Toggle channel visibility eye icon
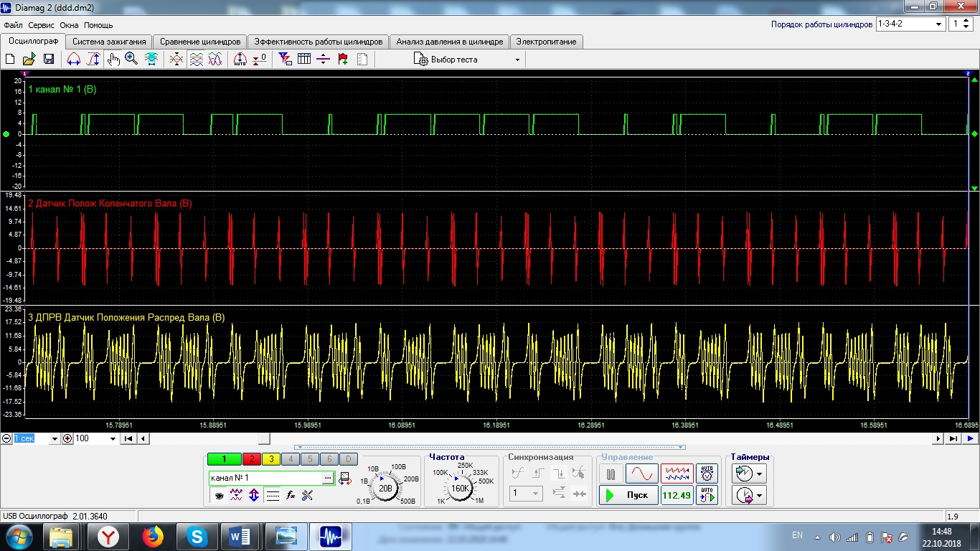Viewport: 980px width, 551px height. [219, 495]
